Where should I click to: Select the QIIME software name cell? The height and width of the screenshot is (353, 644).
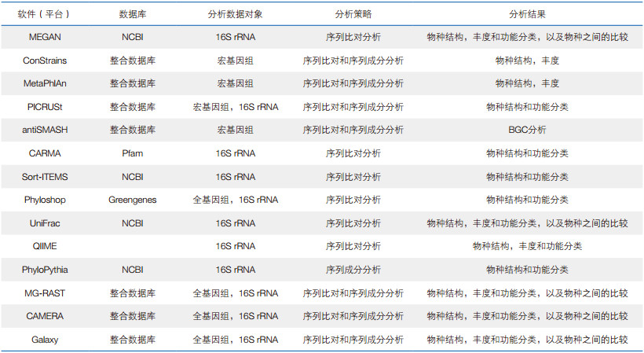(x=45, y=246)
